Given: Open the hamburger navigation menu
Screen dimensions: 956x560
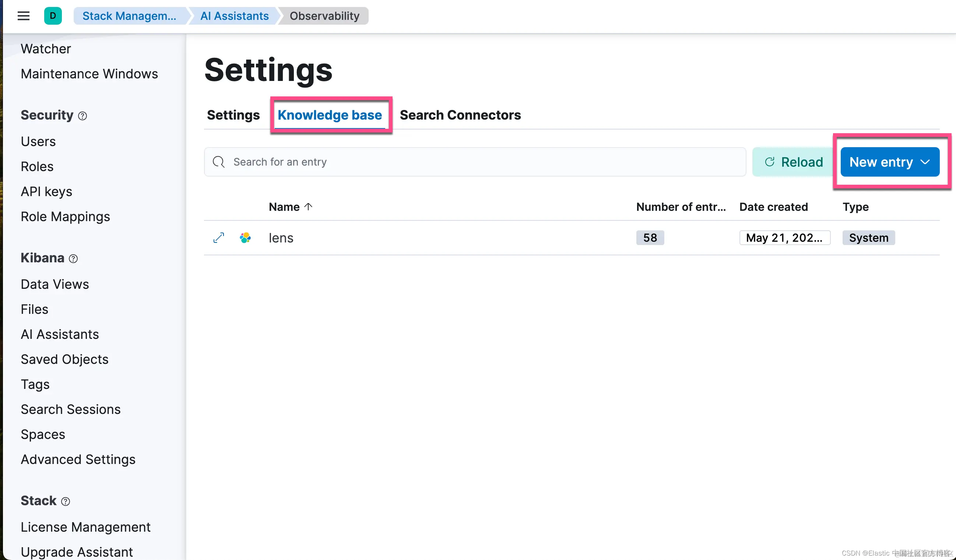Looking at the screenshot, I should pyautogui.click(x=24, y=16).
